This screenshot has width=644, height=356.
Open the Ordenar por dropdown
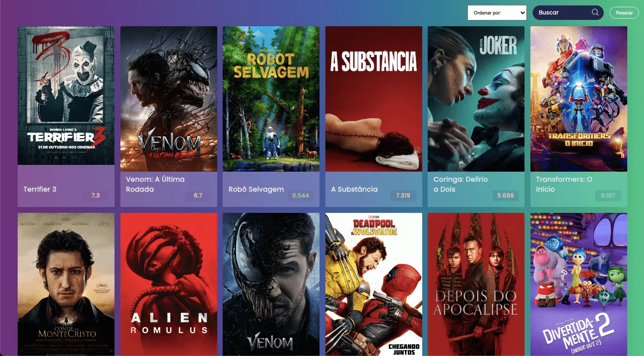tap(497, 13)
